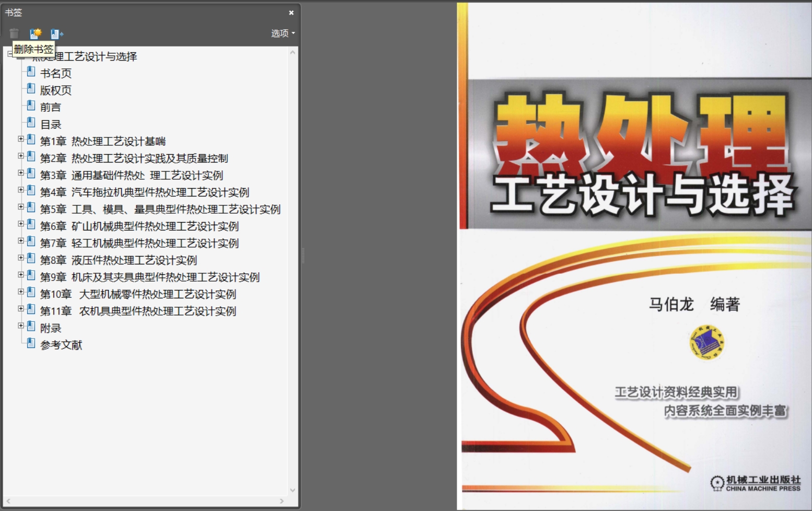
Task: Expand the 第1章 热处理工艺设计基础 bookmark
Action: (x=21, y=139)
